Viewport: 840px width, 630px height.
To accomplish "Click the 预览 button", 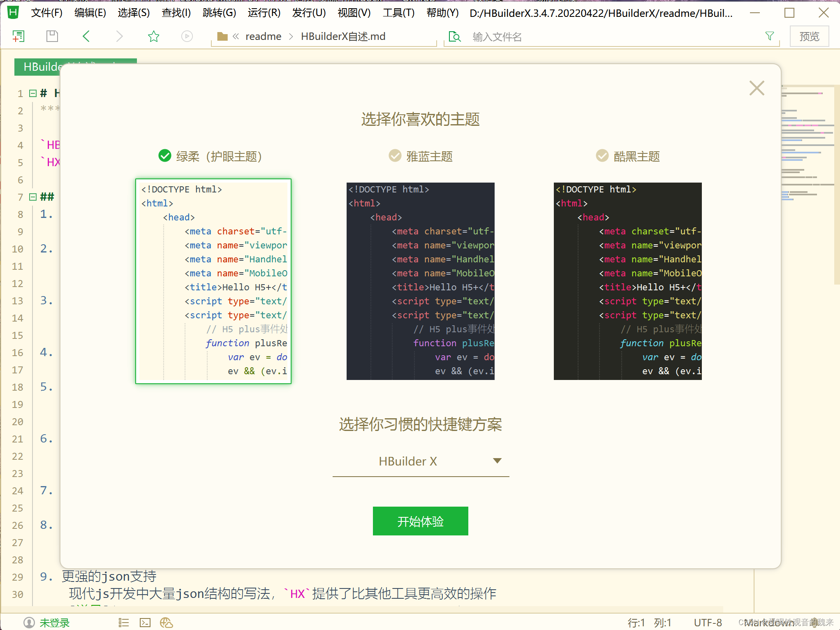I will 808,36.
